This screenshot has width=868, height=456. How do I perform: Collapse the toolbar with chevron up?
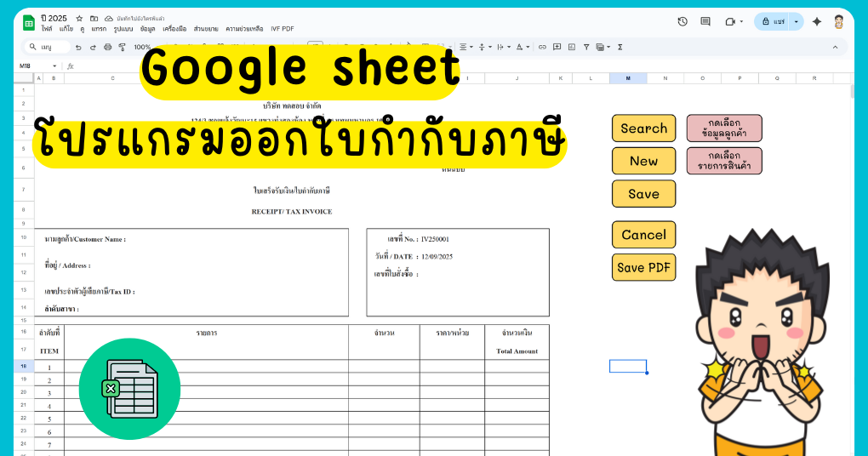click(836, 47)
